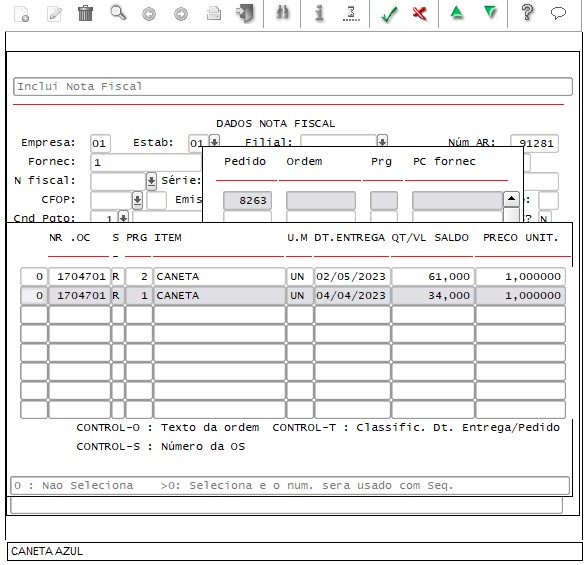Click the empty PC fornec cell
Screen dimensions: 586x565
(457, 201)
